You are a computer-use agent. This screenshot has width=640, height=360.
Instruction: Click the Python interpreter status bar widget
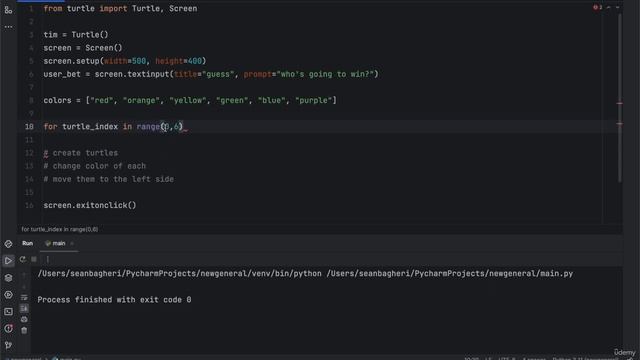pyautogui.click(x=585, y=358)
